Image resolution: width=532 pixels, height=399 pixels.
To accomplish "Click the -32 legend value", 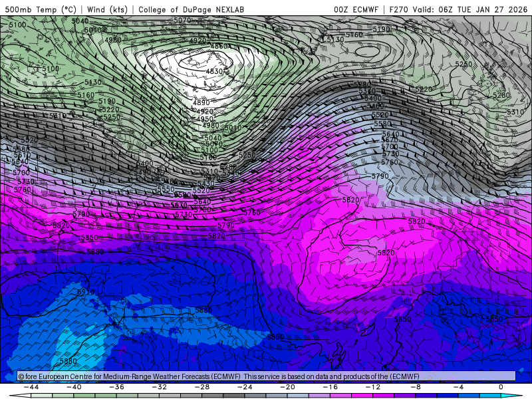I will [x=160, y=387].
